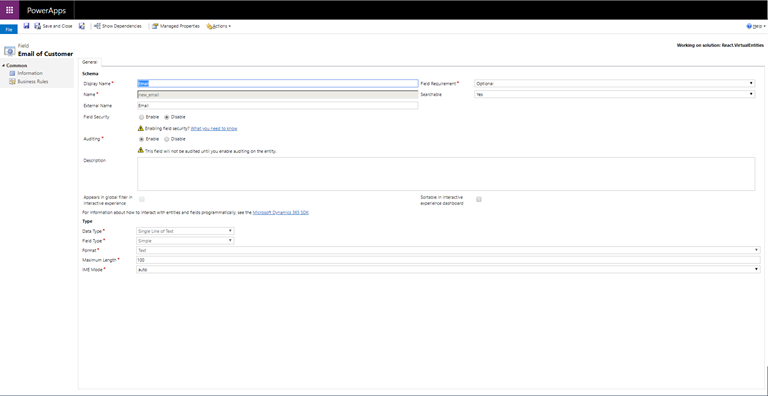The height and width of the screenshot is (396, 769).
Task: Open the Field Requirement dropdown
Action: pyautogui.click(x=615, y=83)
